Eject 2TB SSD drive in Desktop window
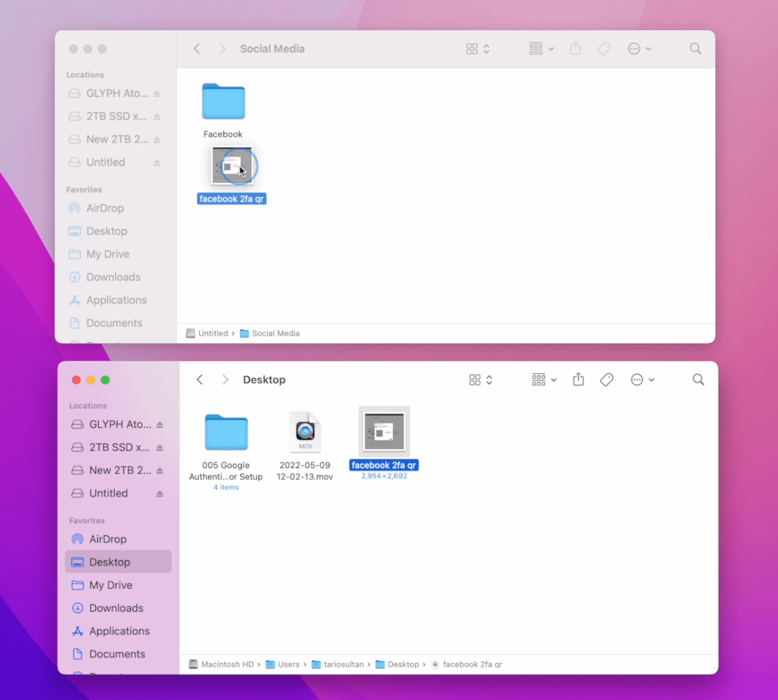Screen dimensions: 778x700 tap(160, 447)
